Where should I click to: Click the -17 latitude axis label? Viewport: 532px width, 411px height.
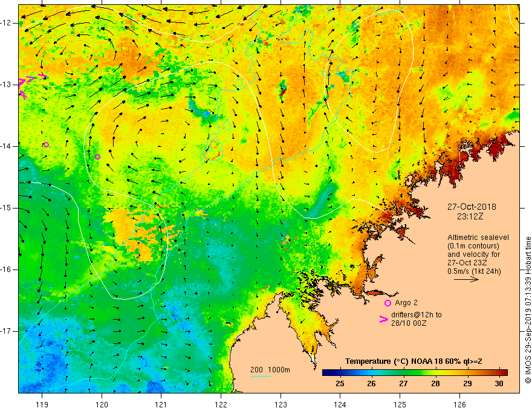click(x=6, y=331)
